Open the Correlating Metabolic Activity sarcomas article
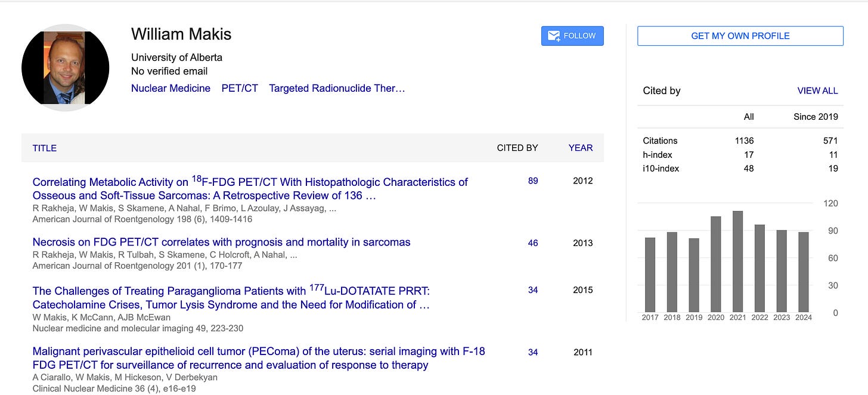 tap(250, 188)
